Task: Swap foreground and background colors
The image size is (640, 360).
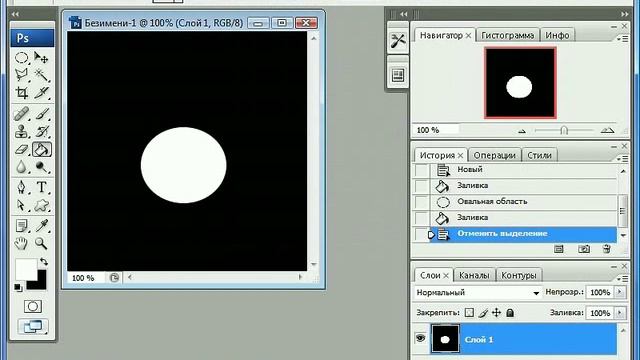Action: pos(44,262)
